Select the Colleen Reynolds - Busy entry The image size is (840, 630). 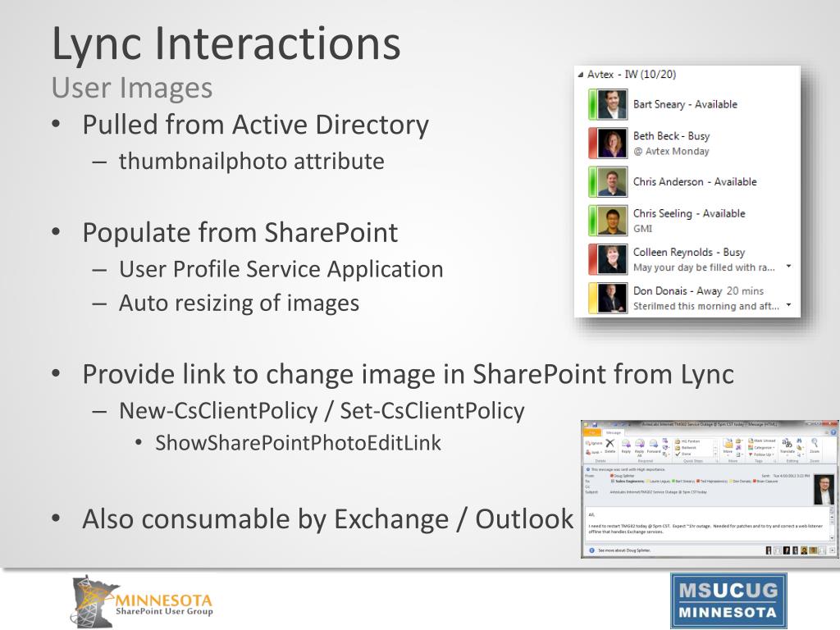(689, 253)
